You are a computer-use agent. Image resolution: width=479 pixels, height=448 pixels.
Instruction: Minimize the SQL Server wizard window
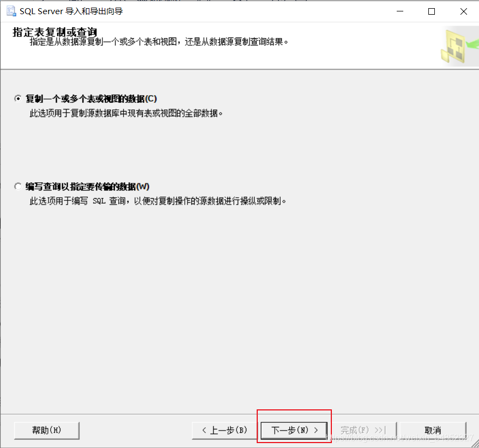[400, 11]
